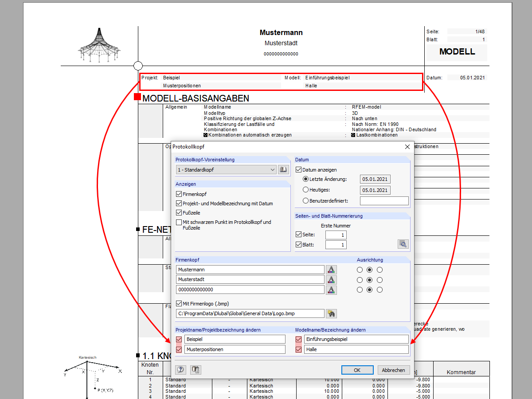Click the MODELL-BASISANGABEN heading in the report
The image size is (532, 399).
point(196,98)
